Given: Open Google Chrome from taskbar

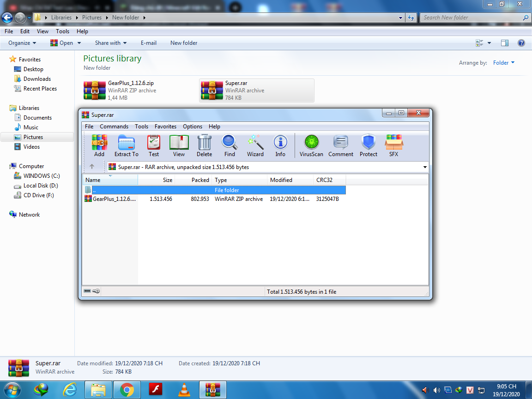Looking at the screenshot, I should coord(127,390).
